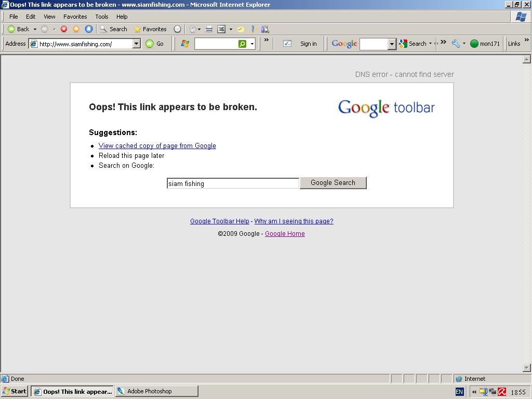Click the green mon171 account indicator
The height and width of the screenshot is (399, 532).
tap(485, 44)
